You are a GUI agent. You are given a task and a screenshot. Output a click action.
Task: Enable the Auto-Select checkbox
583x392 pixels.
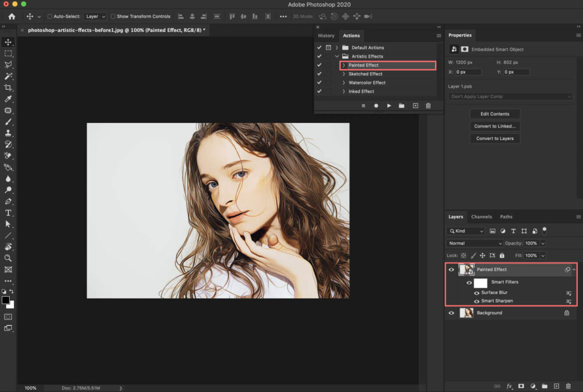pyautogui.click(x=50, y=16)
